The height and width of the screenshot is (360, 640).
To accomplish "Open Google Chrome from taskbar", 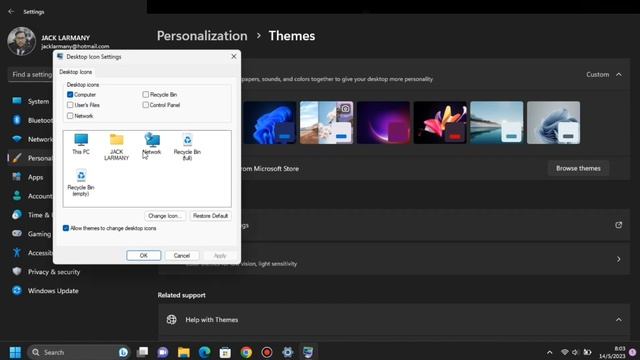I will pyautogui.click(x=246, y=352).
